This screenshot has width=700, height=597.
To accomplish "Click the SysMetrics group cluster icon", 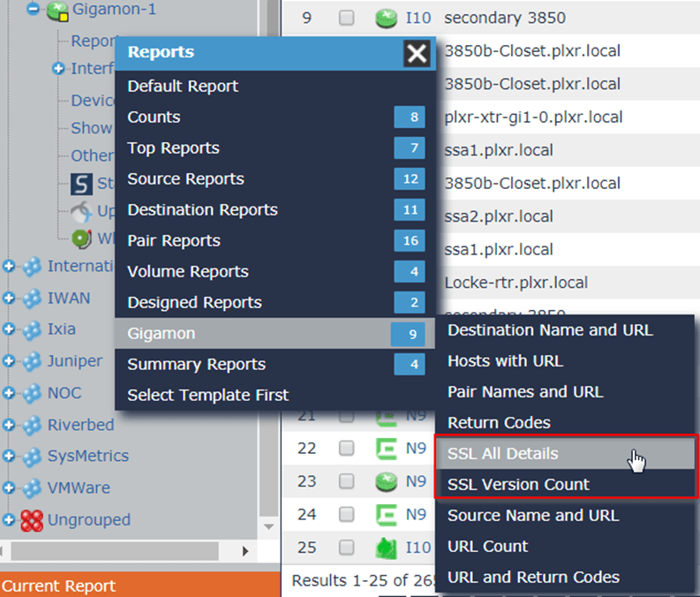I will [32, 457].
